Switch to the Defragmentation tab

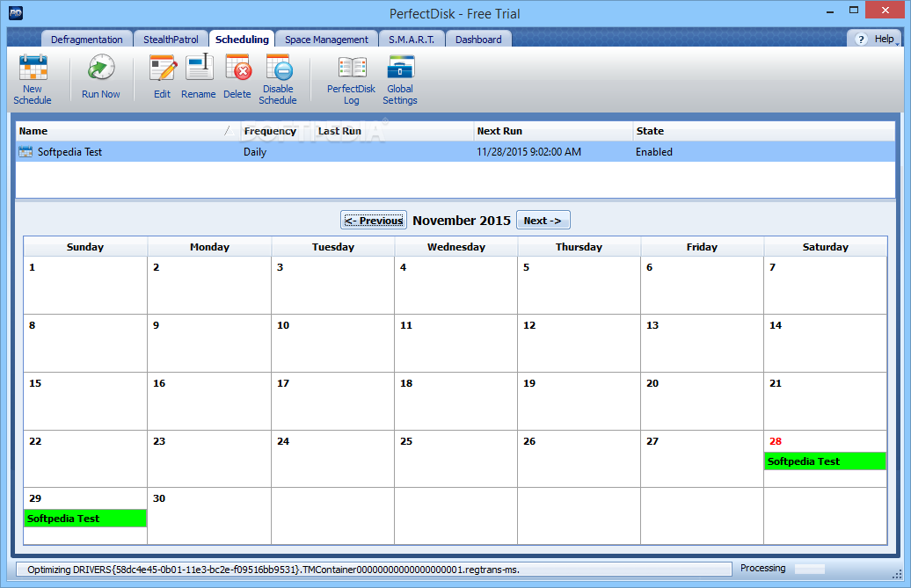coord(86,40)
